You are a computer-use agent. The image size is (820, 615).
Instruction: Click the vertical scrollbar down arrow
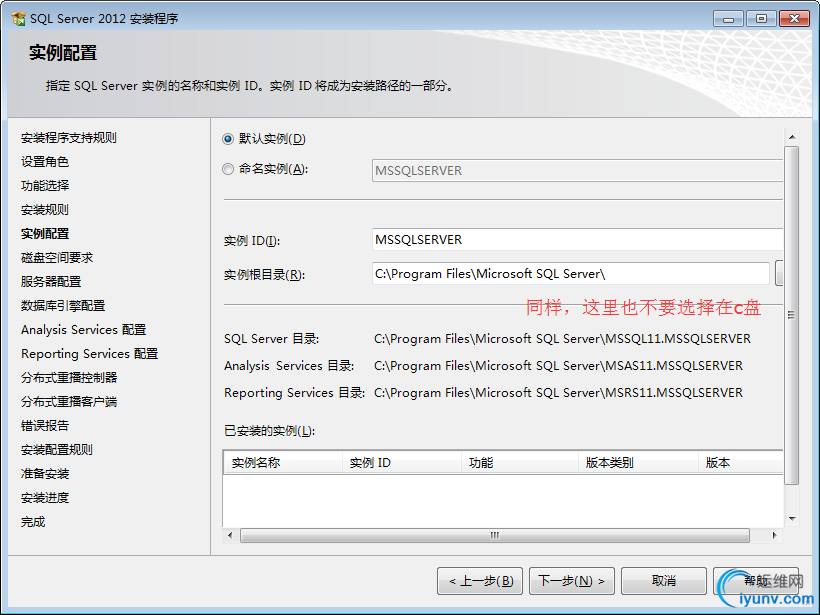(x=792, y=519)
